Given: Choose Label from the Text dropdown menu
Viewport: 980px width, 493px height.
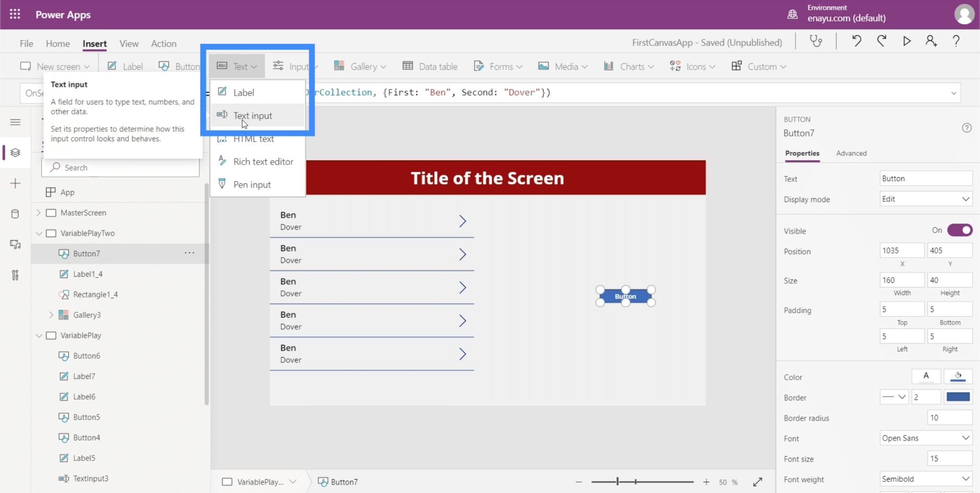Looking at the screenshot, I should tap(257, 92).
